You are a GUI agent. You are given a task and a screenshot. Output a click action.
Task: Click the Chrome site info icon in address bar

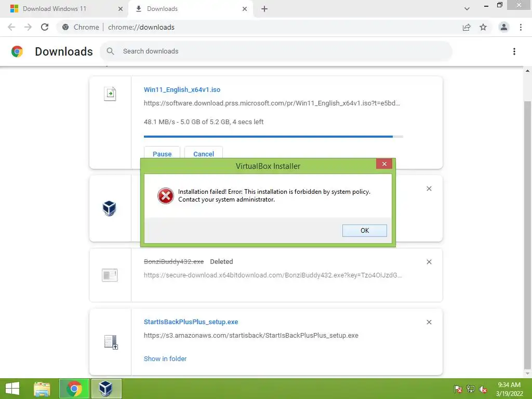65,27
